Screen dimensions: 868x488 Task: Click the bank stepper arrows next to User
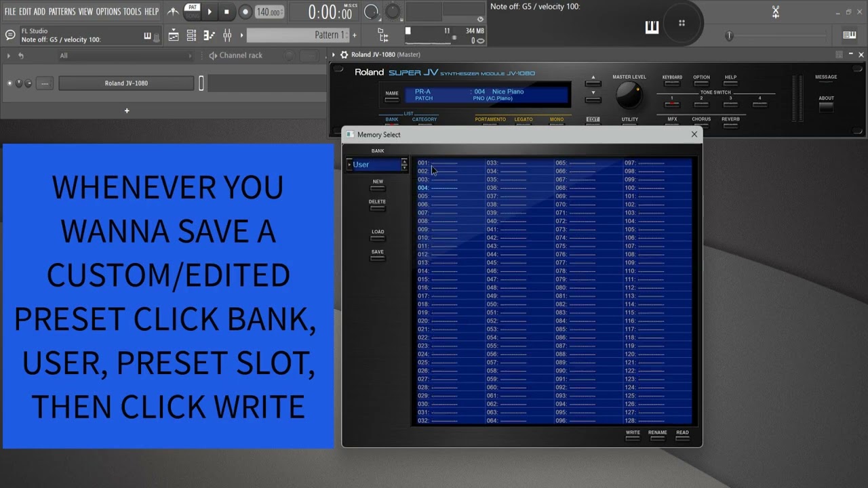click(404, 164)
